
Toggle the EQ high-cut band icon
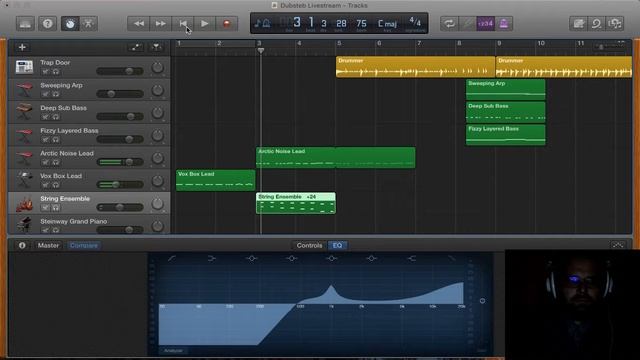click(452, 258)
